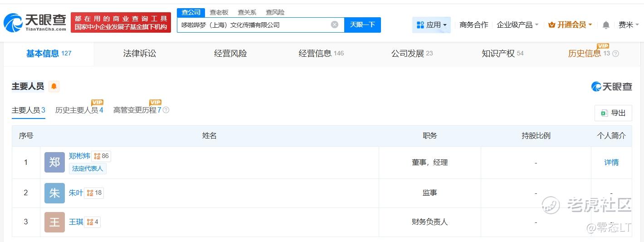Click the 监事 position cell
Image resolution: width=644 pixels, height=242 pixels.
430,193
